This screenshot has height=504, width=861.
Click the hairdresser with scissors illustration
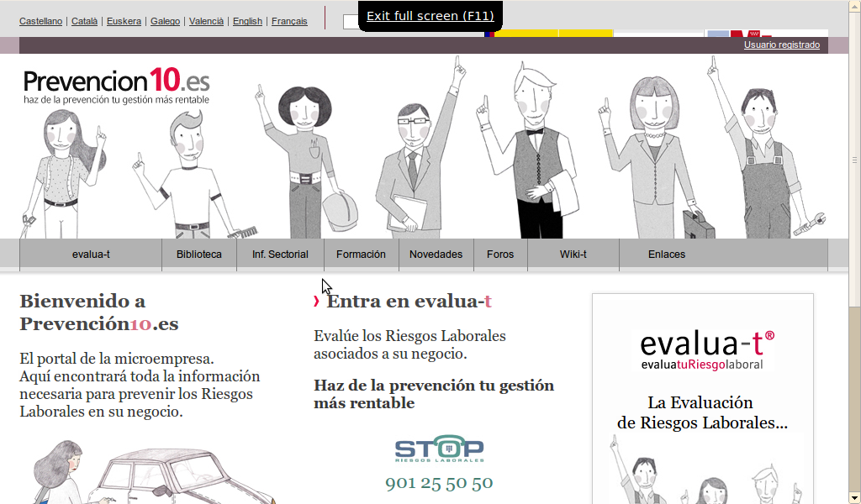click(63, 173)
